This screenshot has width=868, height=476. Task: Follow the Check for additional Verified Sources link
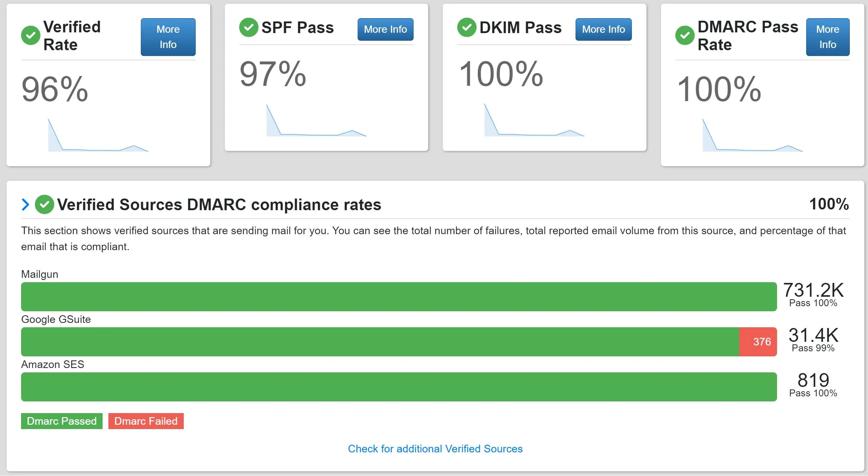(435, 449)
